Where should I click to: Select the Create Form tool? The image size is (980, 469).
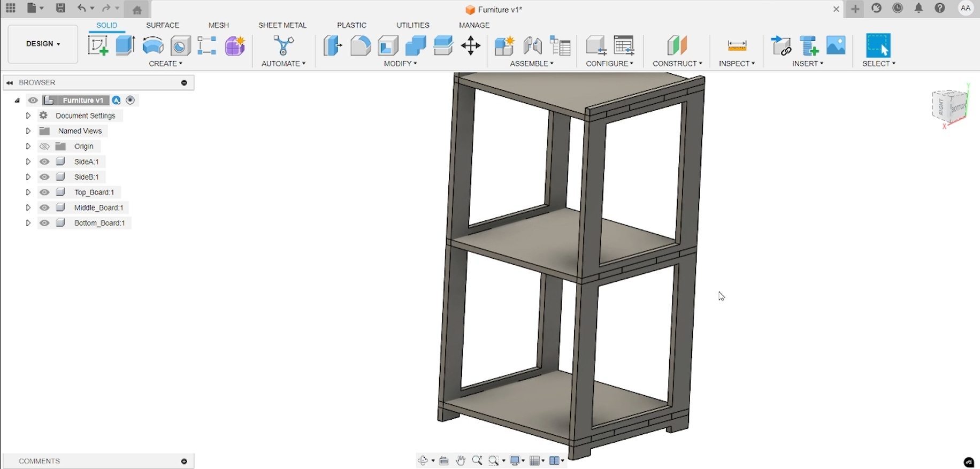pos(235,46)
